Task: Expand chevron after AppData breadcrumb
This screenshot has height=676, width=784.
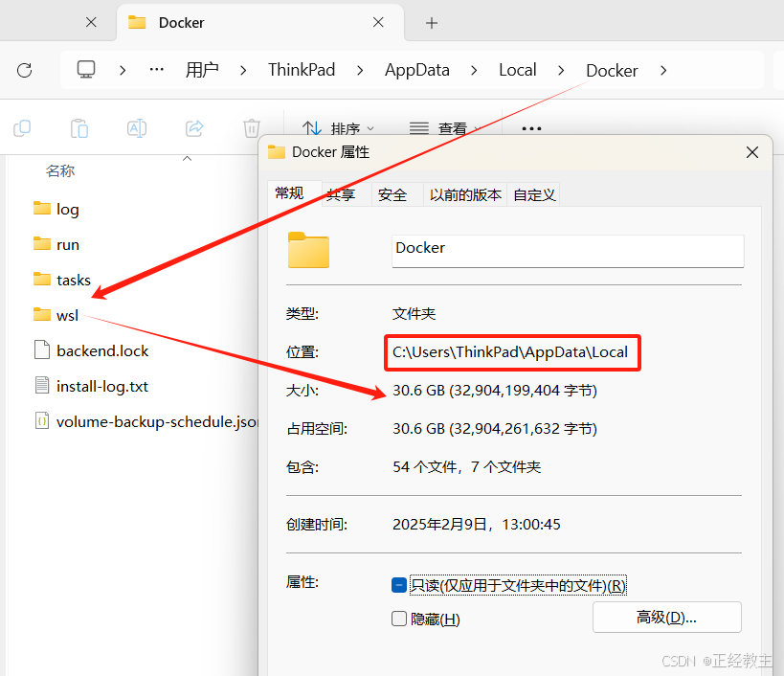Action: click(x=474, y=71)
